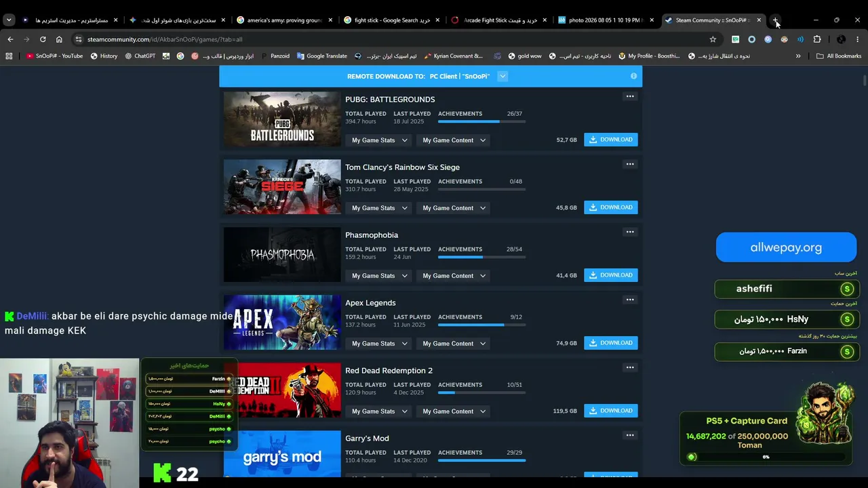Screen dimensions: 868x488
Task: Click the Phasmophobia achievements progress bar
Action: [x=480, y=257]
